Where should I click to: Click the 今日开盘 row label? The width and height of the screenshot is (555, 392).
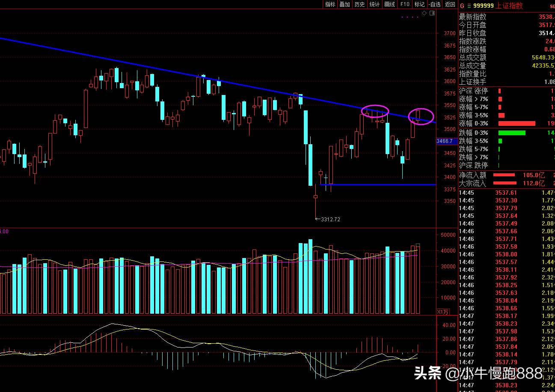pyautogui.click(x=473, y=25)
